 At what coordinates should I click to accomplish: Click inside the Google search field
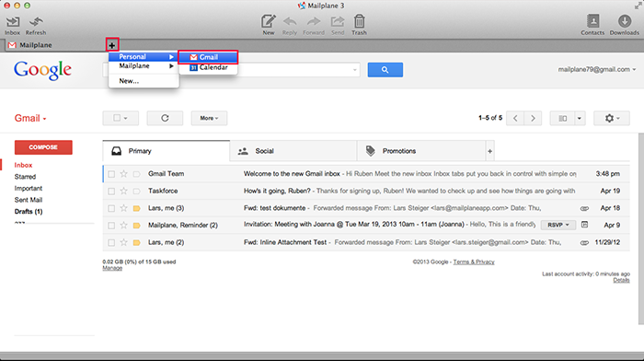(x=231, y=70)
